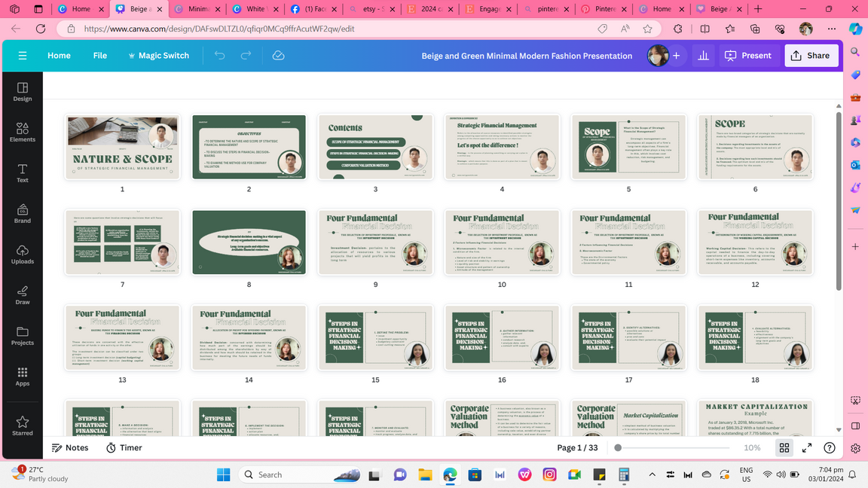Toggle the Notes panel

(x=70, y=447)
